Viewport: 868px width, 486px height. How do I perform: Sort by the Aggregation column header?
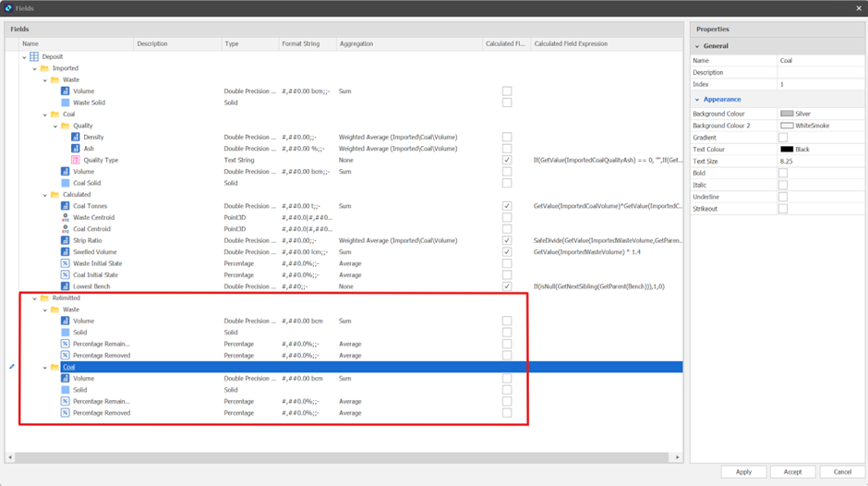pos(356,43)
